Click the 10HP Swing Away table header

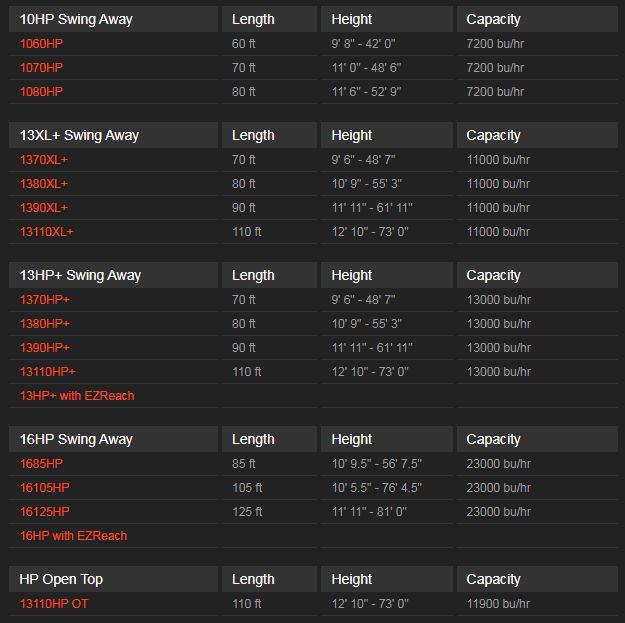(x=76, y=19)
